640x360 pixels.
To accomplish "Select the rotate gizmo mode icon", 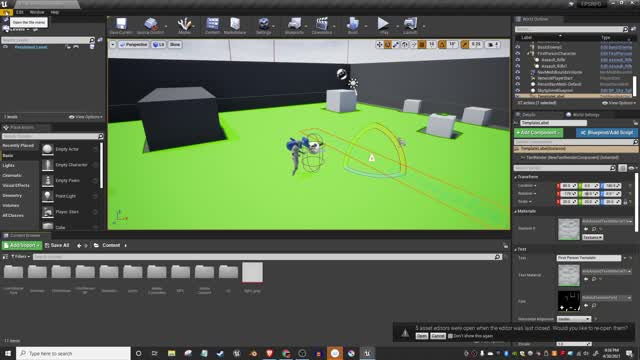I will point(387,44).
